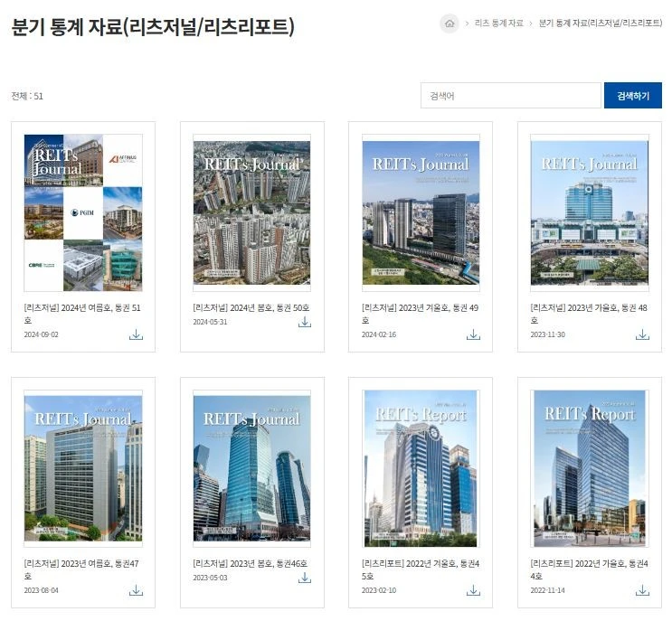
Task: Click the date text 2024-09-02
Action: coord(41,335)
